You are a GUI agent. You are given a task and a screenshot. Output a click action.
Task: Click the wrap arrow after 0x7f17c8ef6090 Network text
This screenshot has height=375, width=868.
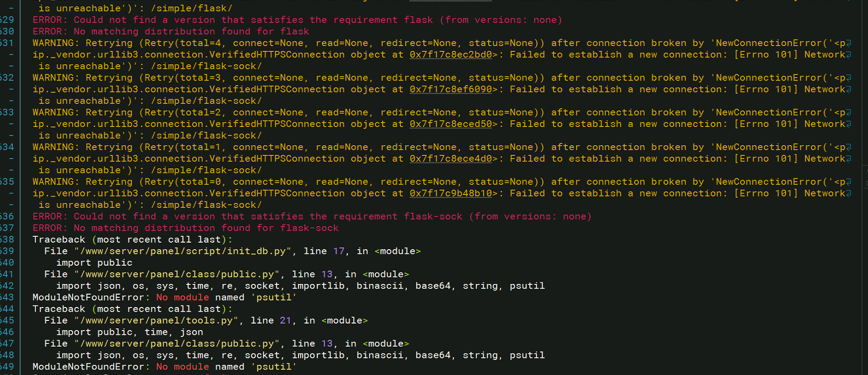[849, 90]
